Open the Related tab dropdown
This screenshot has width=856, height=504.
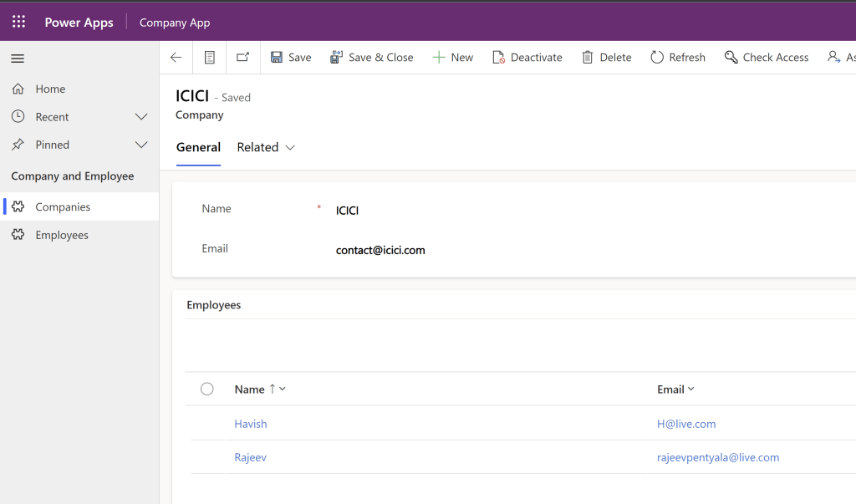[x=266, y=147]
